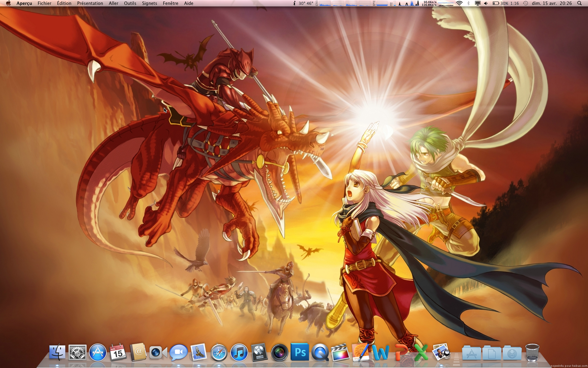Viewport: 588px width, 368px height.
Task: Switch to Preview app icon in Dock
Action: tap(441, 352)
